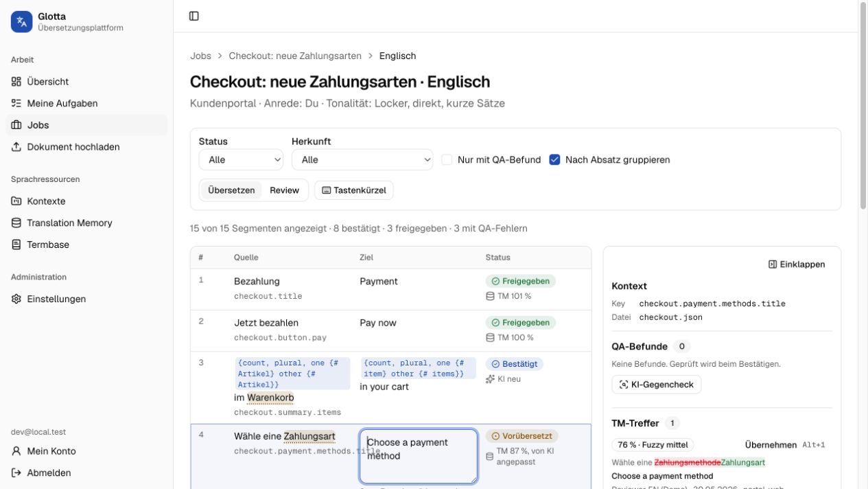The width and height of the screenshot is (868, 489).
Task: Click Abmelden to sign out
Action: coord(86,473)
